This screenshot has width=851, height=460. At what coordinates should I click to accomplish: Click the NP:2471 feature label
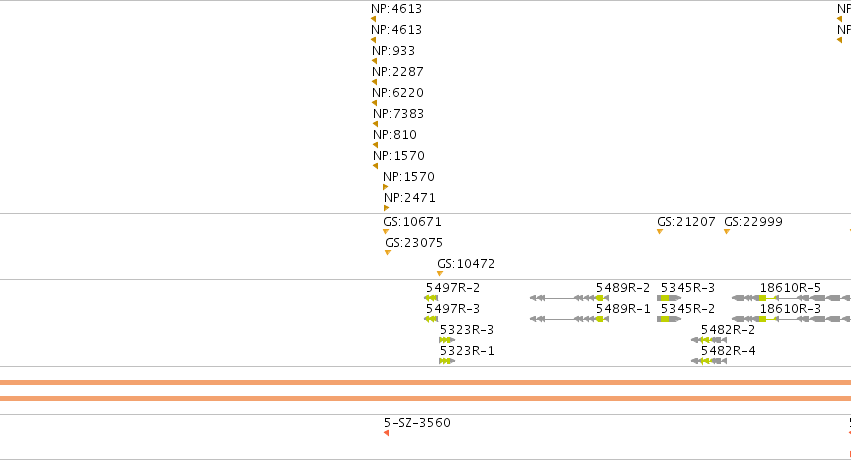pyautogui.click(x=410, y=198)
